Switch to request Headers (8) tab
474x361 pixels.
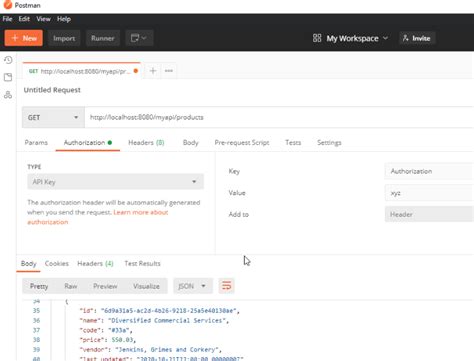click(146, 143)
